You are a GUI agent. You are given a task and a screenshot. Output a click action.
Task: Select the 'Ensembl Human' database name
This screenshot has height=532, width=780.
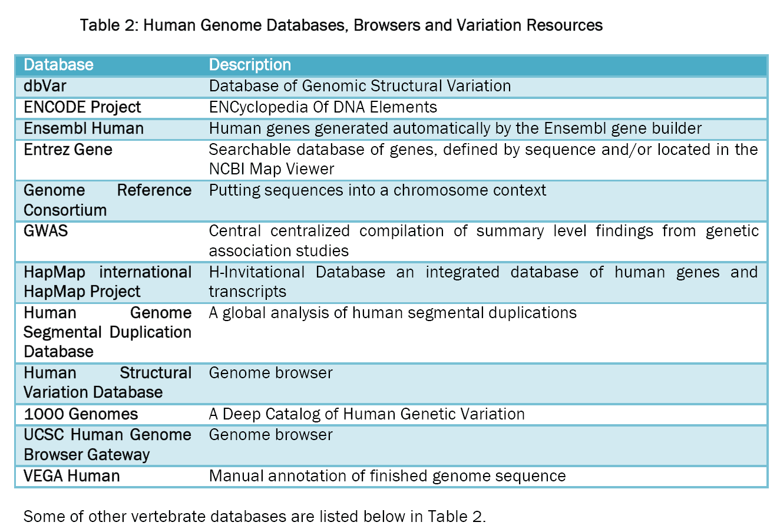tap(84, 128)
